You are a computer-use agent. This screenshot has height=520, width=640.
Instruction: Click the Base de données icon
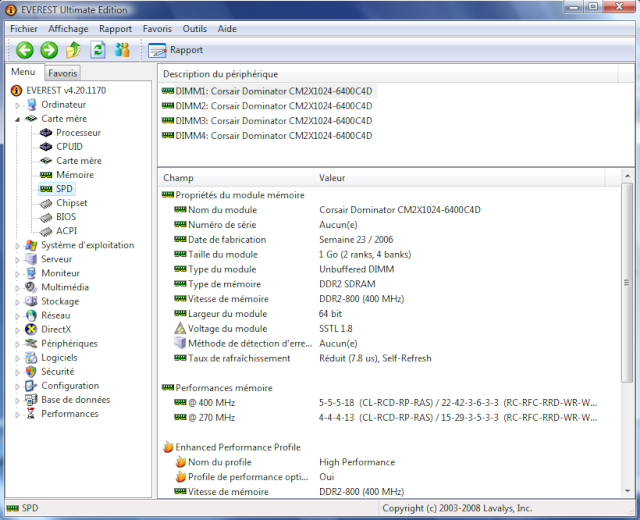(31, 400)
